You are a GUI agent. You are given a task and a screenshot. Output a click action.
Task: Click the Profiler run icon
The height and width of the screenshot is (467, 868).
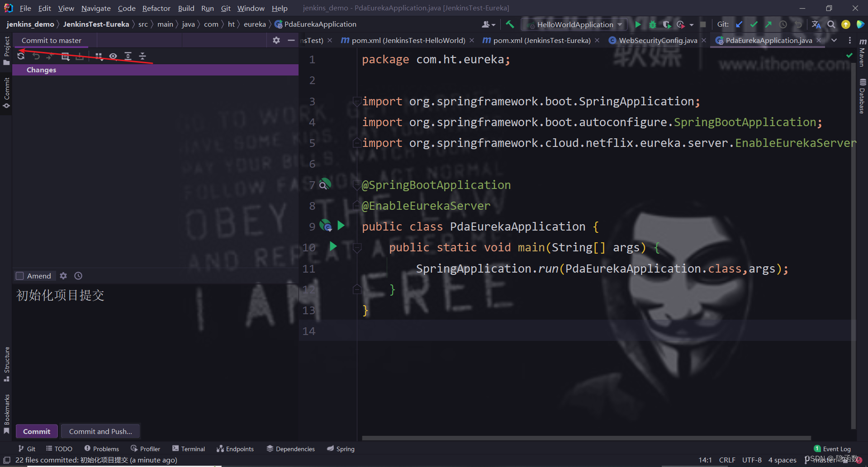click(681, 24)
